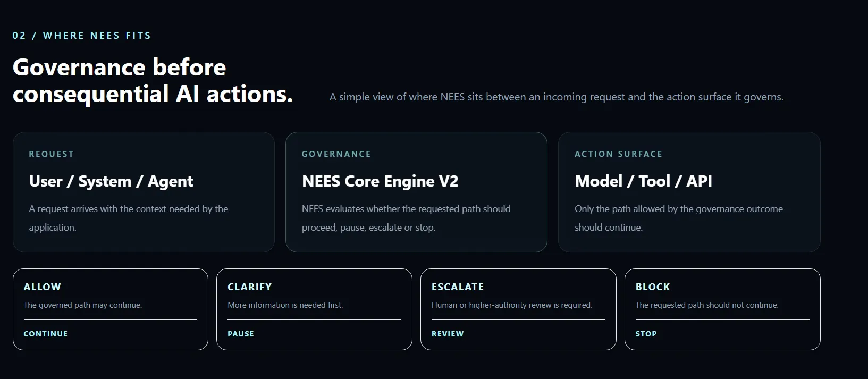Screen dimensions: 868x379
Task: Click 'Only the path allowed by the governance' text
Action: click(679, 218)
